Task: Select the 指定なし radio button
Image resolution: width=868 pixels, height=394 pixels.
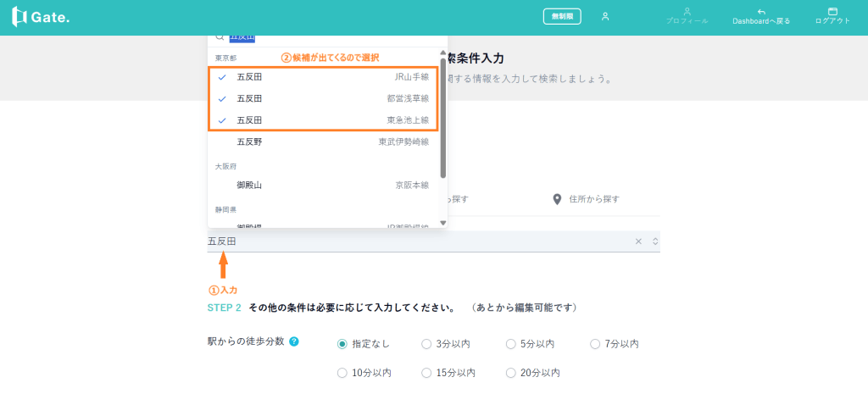Action: 342,344
